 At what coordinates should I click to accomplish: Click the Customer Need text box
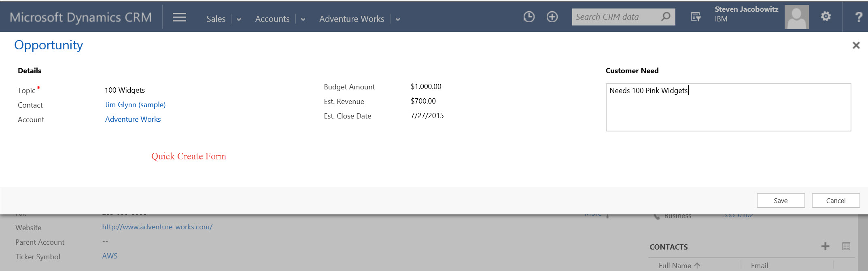point(728,108)
